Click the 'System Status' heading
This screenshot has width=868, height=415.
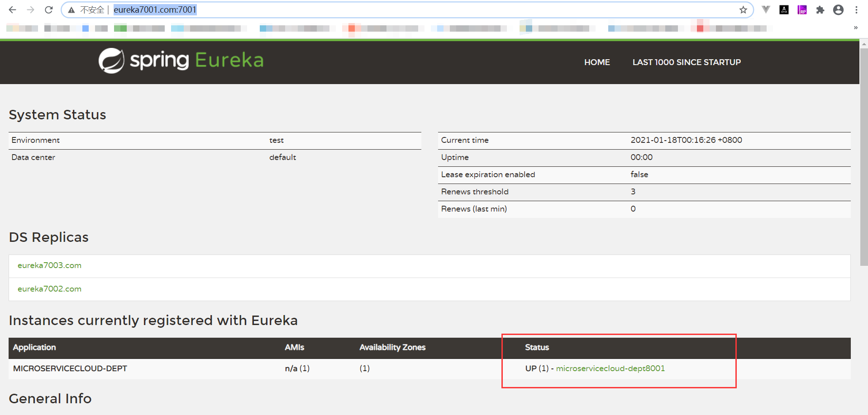tap(57, 115)
